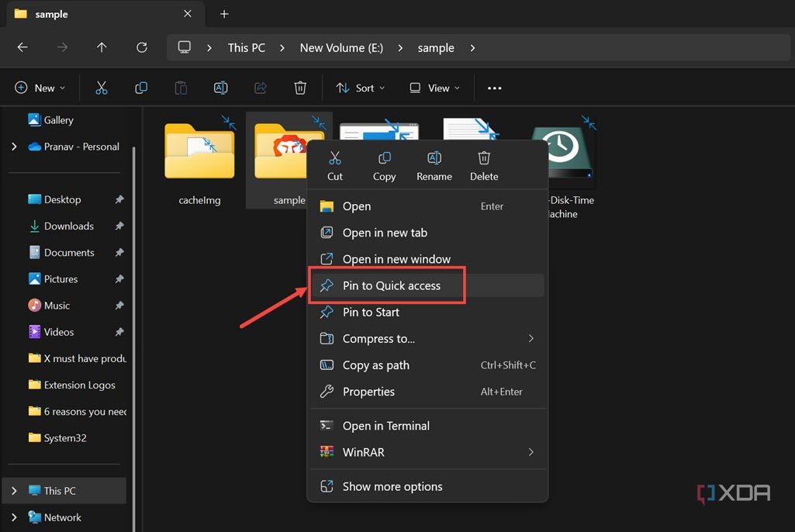Open the Extension Logos folder in sidebar
This screenshot has width=795, height=532.
click(72, 385)
